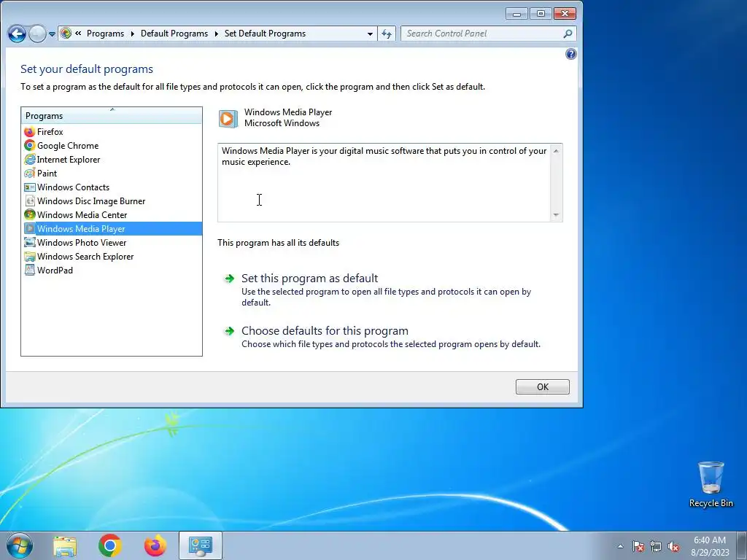
Task: Click the Programs breadcrumb
Action: [105, 34]
